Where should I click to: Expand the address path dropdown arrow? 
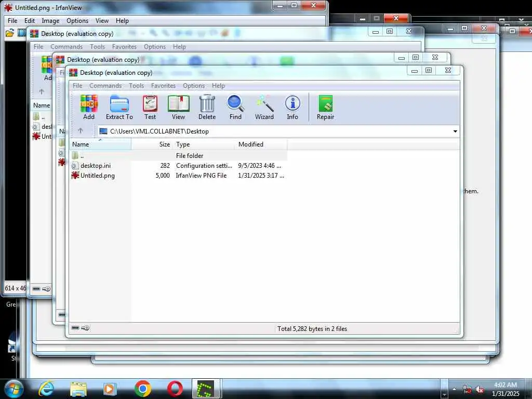pos(455,131)
